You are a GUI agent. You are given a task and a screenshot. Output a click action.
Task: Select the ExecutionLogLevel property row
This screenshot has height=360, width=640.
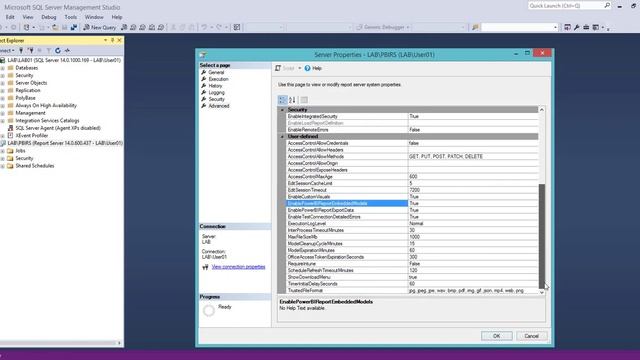tap(412, 224)
